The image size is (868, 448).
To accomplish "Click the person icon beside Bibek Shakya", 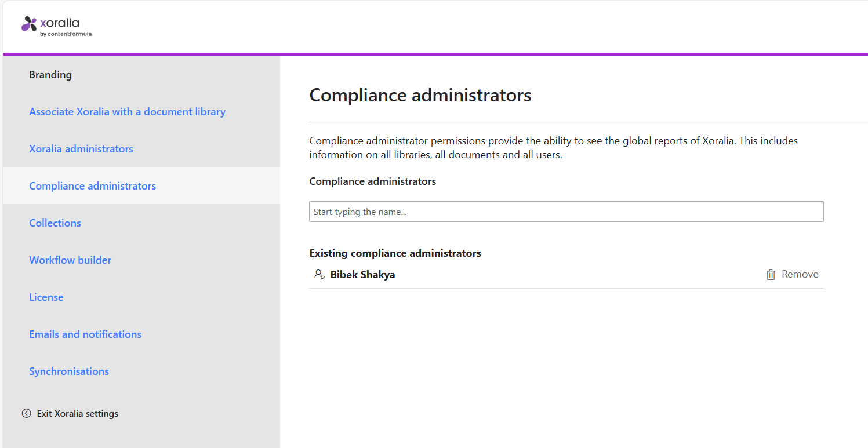I will [318, 274].
